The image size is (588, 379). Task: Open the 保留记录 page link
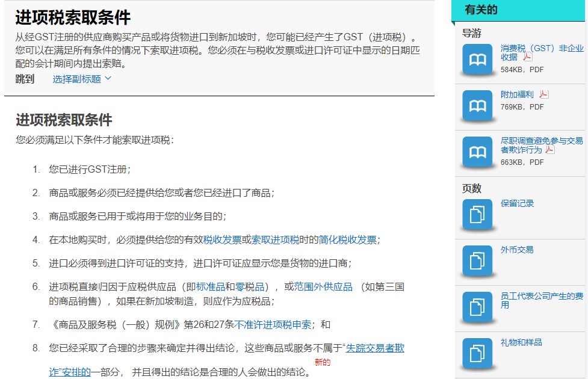click(x=517, y=203)
